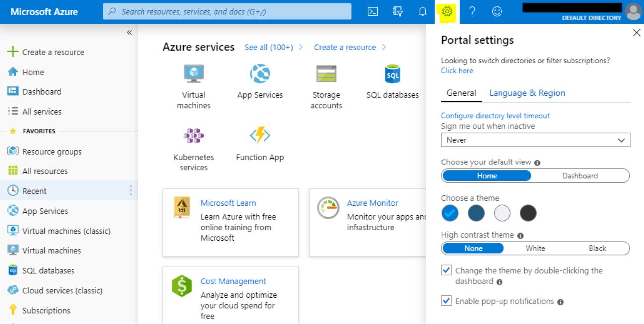
Task: Collapse the sidebar with double chevron
Action: click(x=129, y=33)
